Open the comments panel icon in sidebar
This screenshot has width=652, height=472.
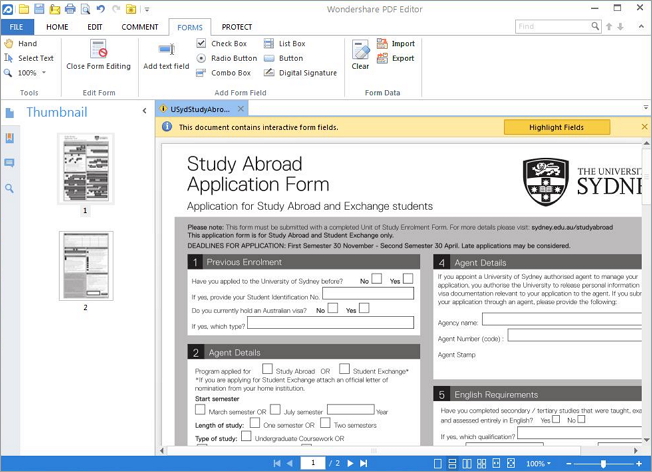tap(10, 163)
